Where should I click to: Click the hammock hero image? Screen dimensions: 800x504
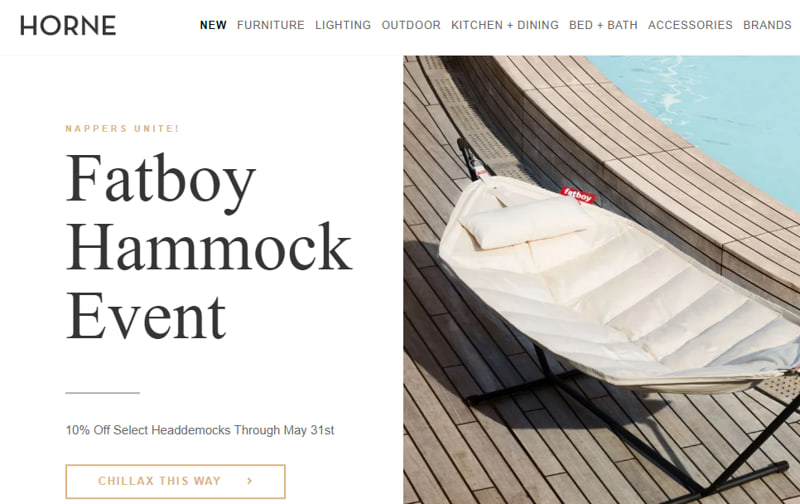coord(602,280)
